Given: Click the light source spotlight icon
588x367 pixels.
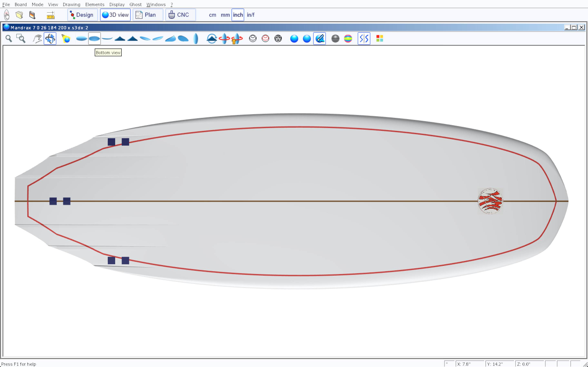Looking at the screenshot, I should pos(66,39).
